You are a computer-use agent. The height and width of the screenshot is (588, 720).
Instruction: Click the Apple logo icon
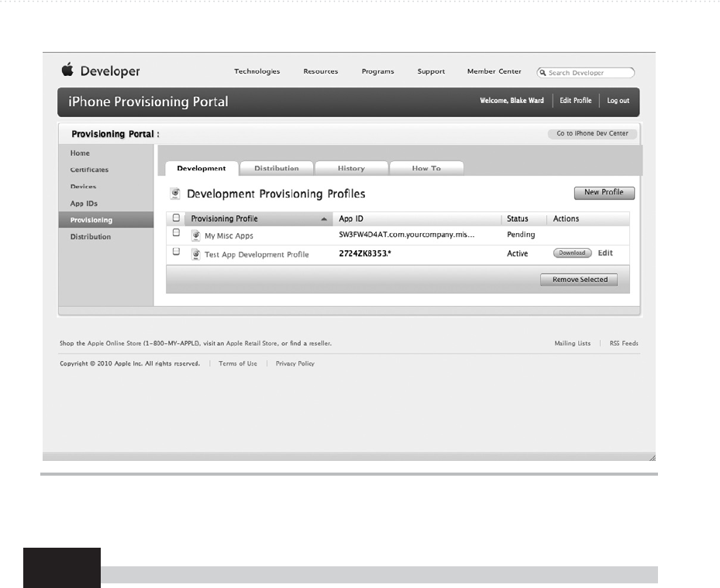pyautogui.click(x=67, y=70)
